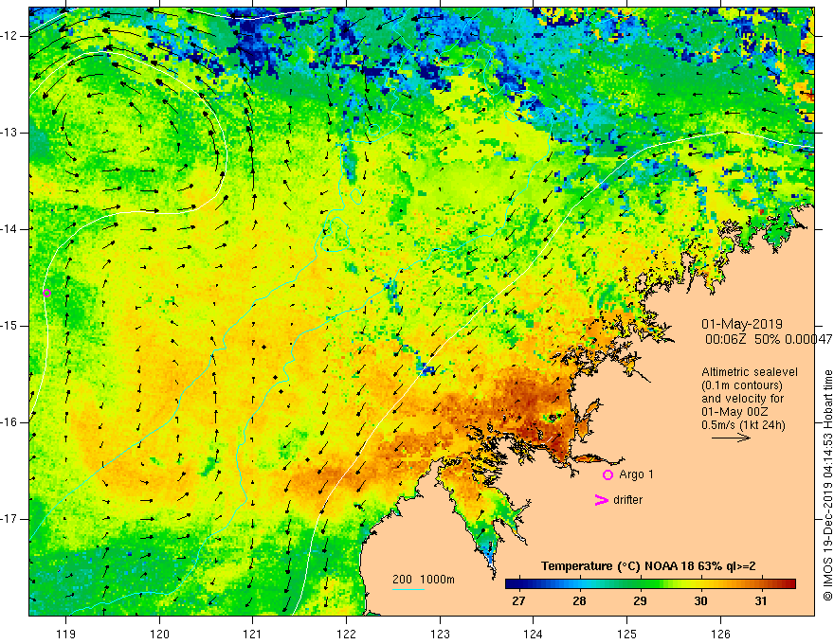Click the Argo 1 legend circle marker
834x644 pixels.
607,475
